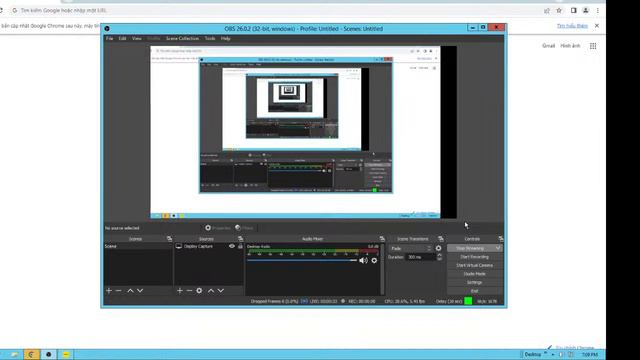Move scene up arrow in Scenes panel
This screenshot has width=640, height=360.
point(130,291)
